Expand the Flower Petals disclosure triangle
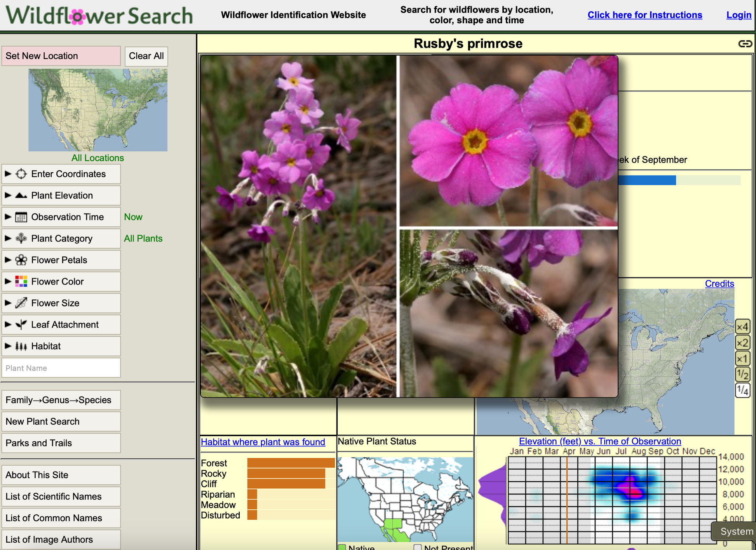Viewport: 756px width, 550px height. click(8, 260)
